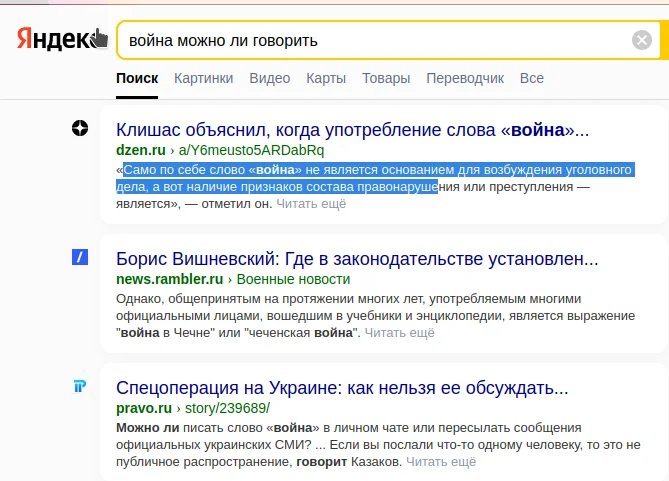
Task: Click Читать ещё in the dzen.ru snippet
Action: click(x=311, y=204)
